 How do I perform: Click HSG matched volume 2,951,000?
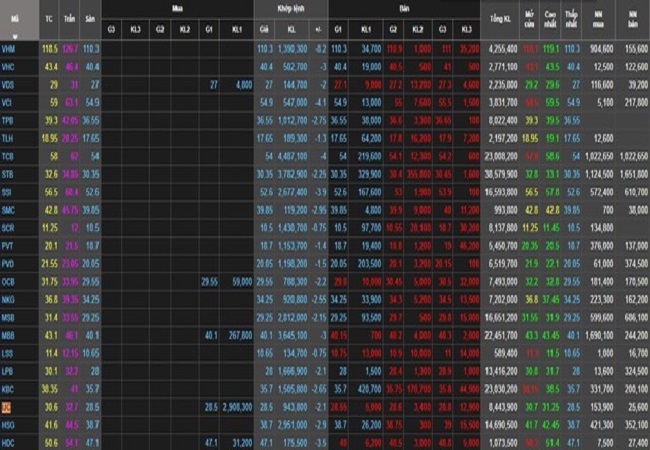coord(293,425)
